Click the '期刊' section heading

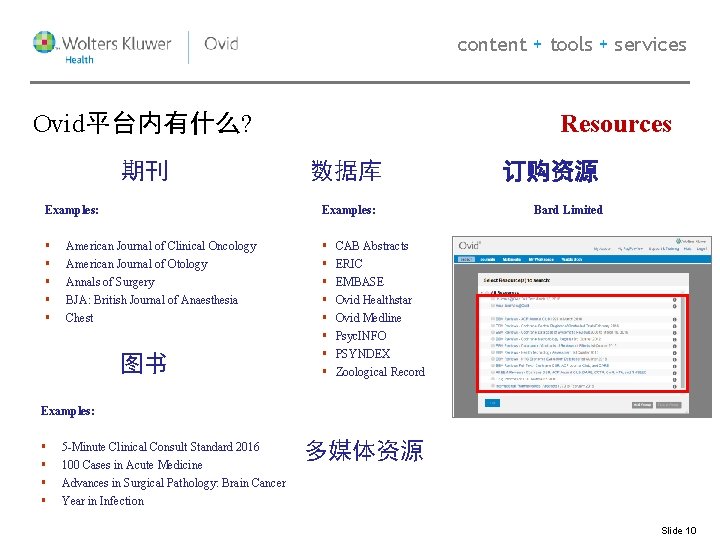[x=145, y=171]
